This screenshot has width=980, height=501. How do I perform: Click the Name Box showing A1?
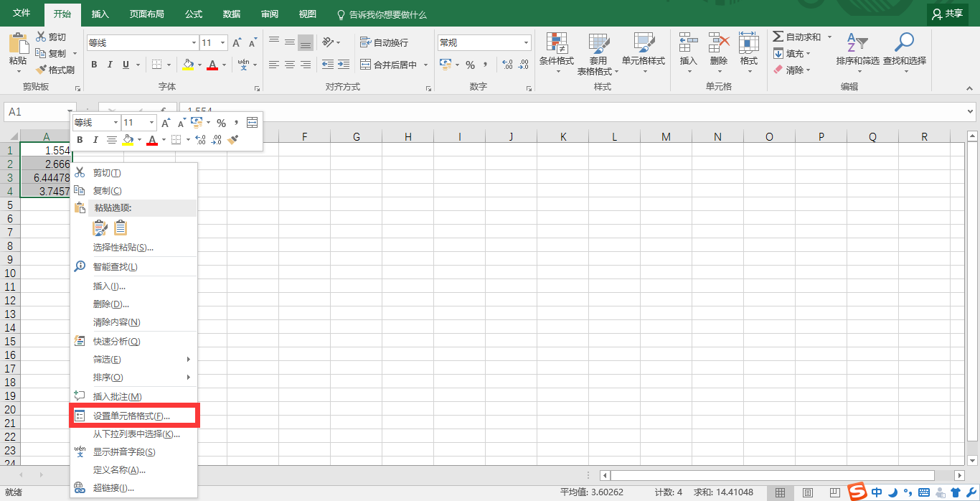coord(35,112)
